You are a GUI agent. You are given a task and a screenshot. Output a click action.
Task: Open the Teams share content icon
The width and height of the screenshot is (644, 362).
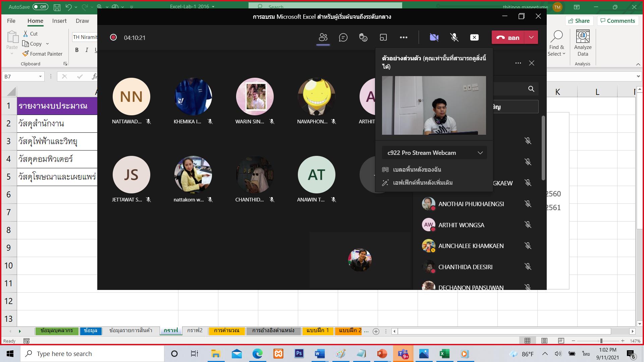pos(383,38)
